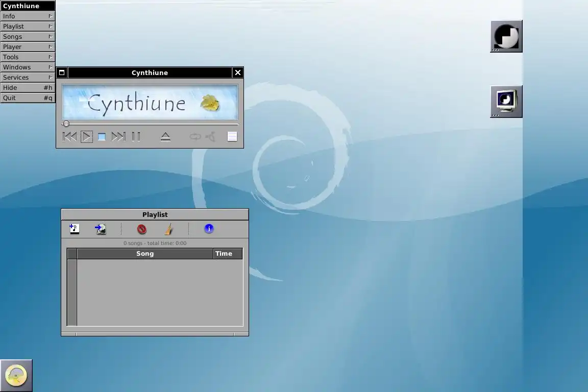The width and height of the screenshot is (588, 392).
Task: Open the Songs menu
Action: [28, 36]
